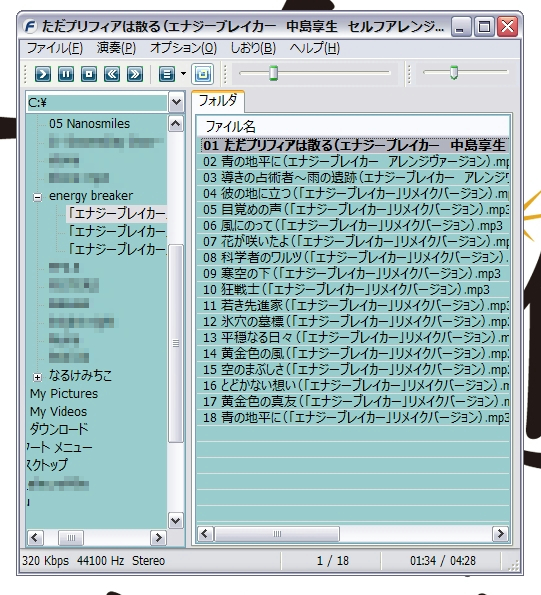Click the playback position seek slider
Screen dimensions: 541x595
[315, 72]
